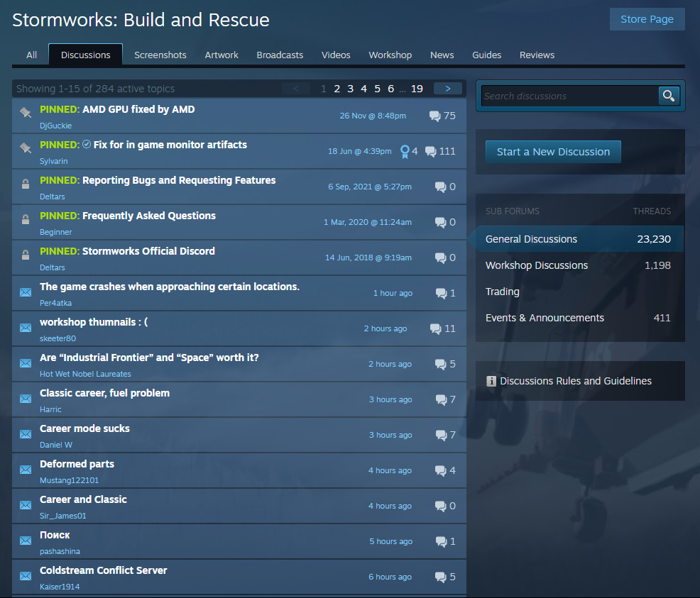Open General Discussions sub forum
700x598 pixels.
click(579, 239)
